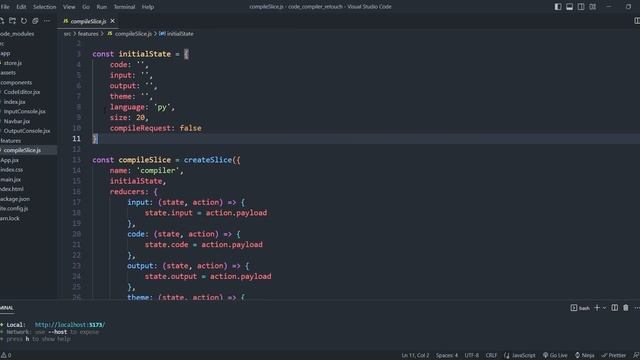640x360 pixels.
Task: Change end of line sequence CRLF
Action: pyautogui.click(x=491, y=356)
